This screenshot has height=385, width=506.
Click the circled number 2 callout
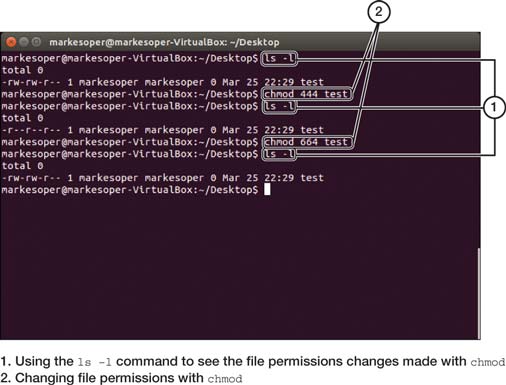[x=378, y=12]
